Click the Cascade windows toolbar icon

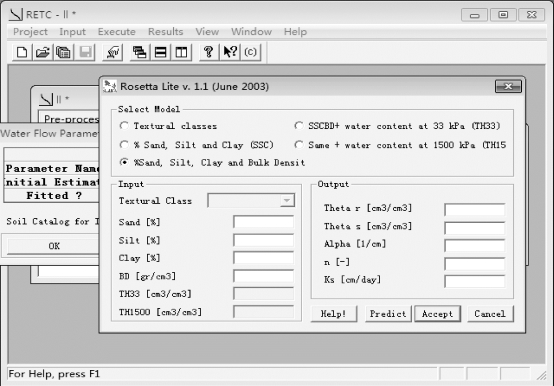tap(140, 53)
